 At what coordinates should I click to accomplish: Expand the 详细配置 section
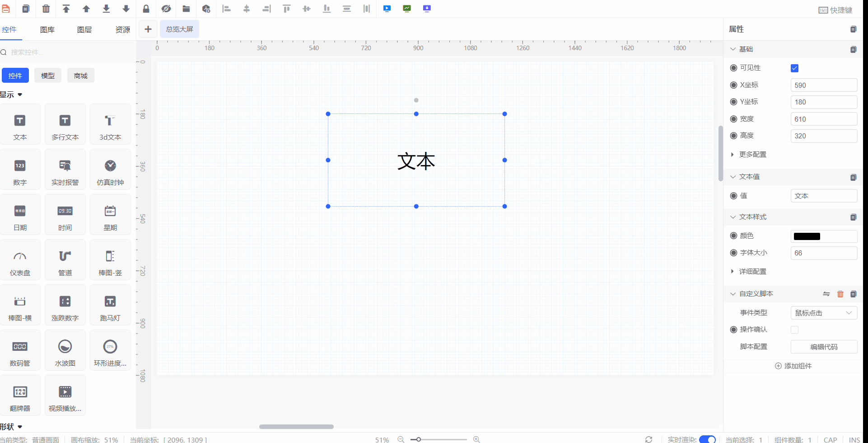point(752,272)
